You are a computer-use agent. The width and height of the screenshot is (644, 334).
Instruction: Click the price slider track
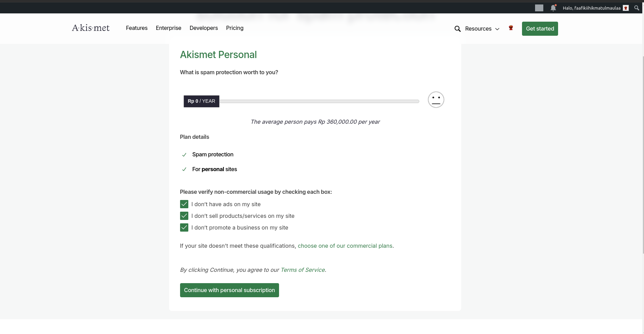click(319, 101)
